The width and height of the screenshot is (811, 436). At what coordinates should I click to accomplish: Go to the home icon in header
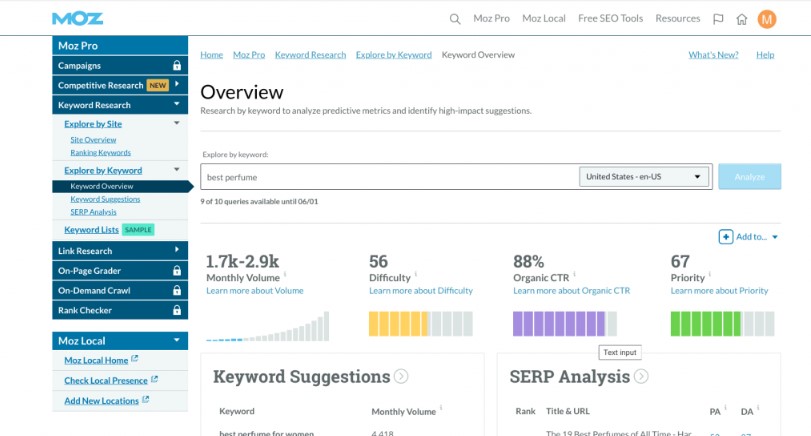coord(741,19)
